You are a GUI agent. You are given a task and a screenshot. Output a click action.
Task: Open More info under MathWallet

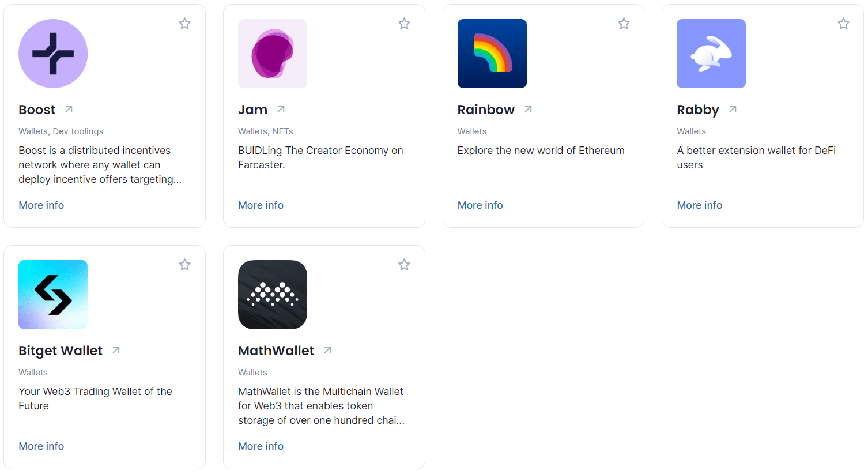click(261, 446)
